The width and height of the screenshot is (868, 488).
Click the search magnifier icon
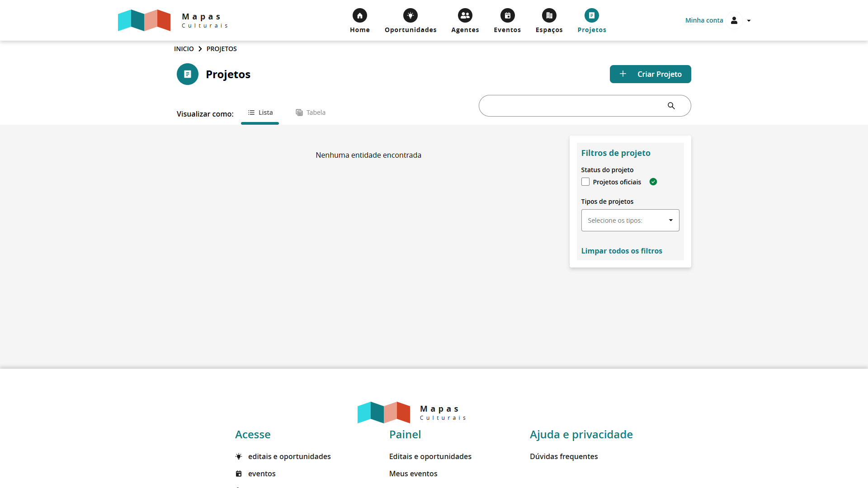click(x=671, y=106)
